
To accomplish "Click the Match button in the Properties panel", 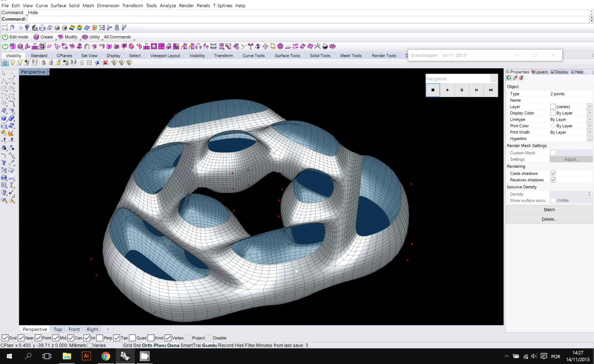I will (549, 209).
